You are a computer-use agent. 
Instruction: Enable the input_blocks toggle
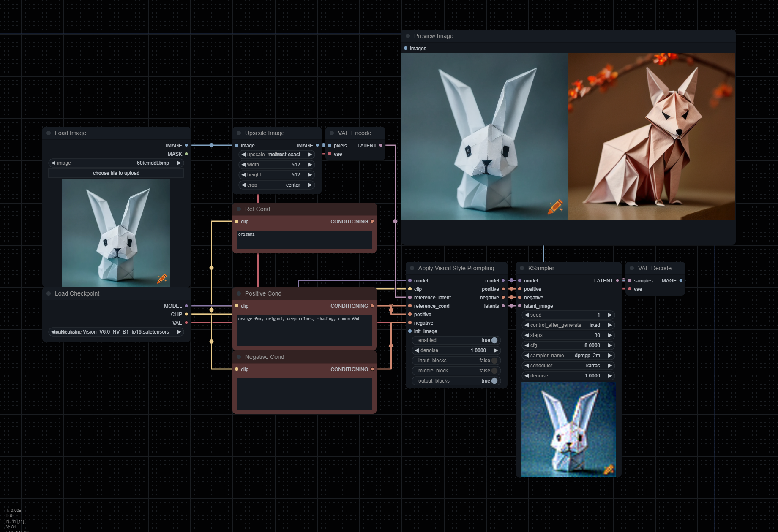pos(456,361)
